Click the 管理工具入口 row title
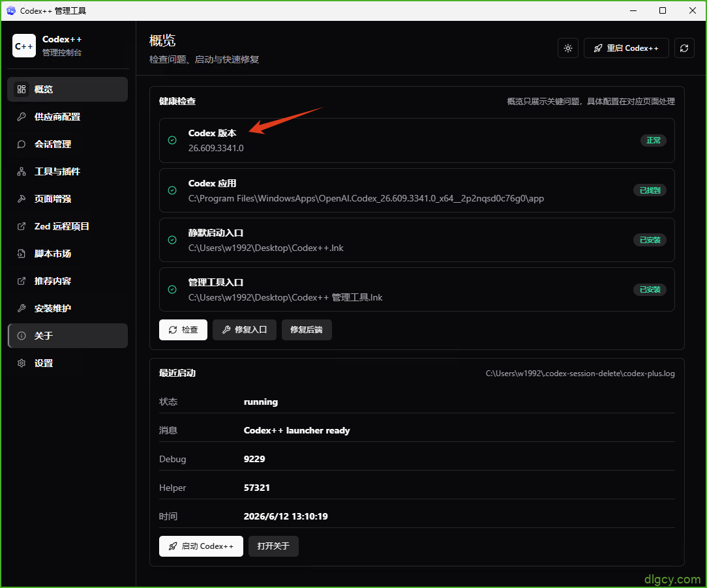This screenshot has height=588, width=707. pyautogui.click(x=216, y=282)
